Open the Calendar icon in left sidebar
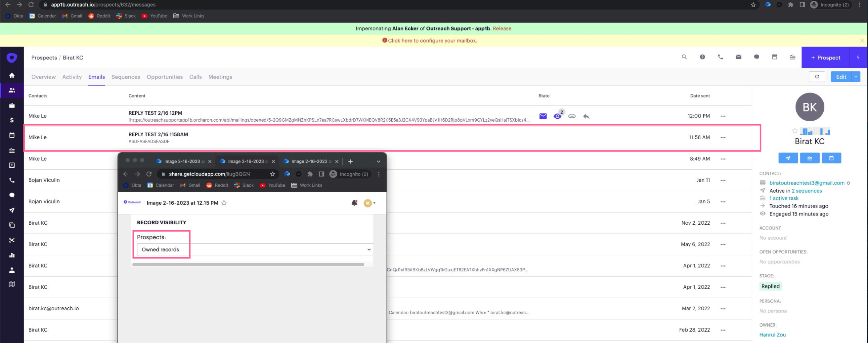 pos(12,135)
